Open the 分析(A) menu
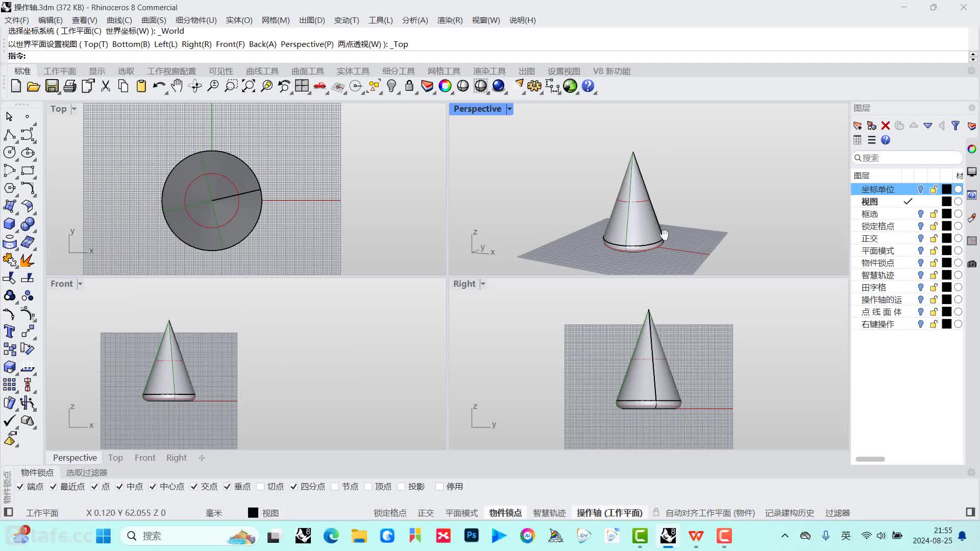 point(415,20)
